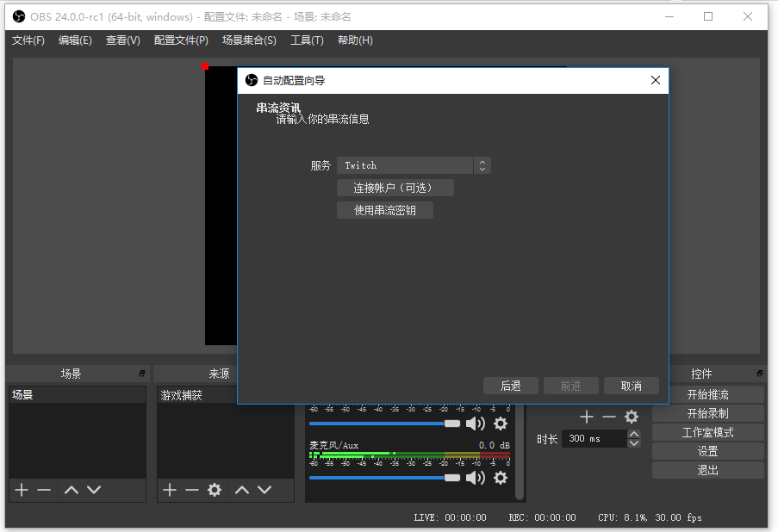Add a new scene with the plus icon
Image resolution: width=778 pixels, height=532 pixels.
coord(20,490)
